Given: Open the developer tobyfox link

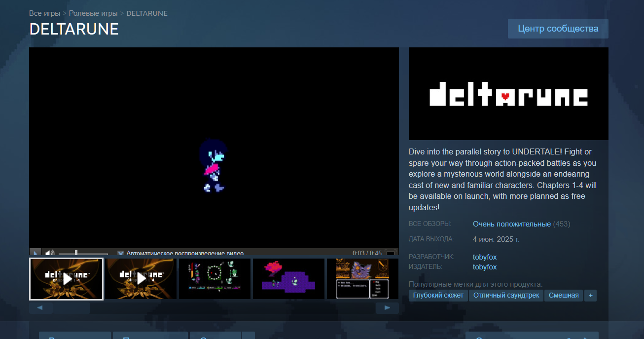Looking at the screenshot, I should (485, 257).
